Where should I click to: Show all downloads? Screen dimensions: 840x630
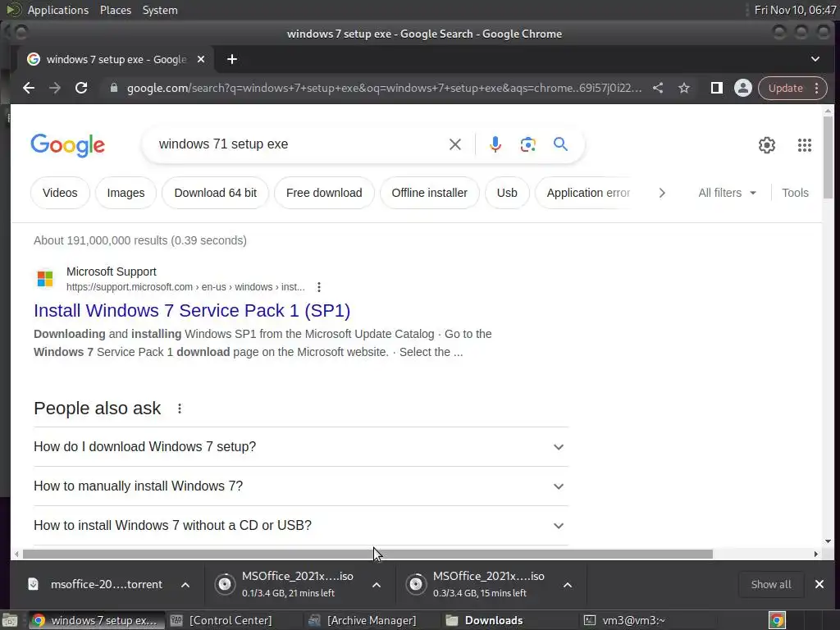point(771,584)
